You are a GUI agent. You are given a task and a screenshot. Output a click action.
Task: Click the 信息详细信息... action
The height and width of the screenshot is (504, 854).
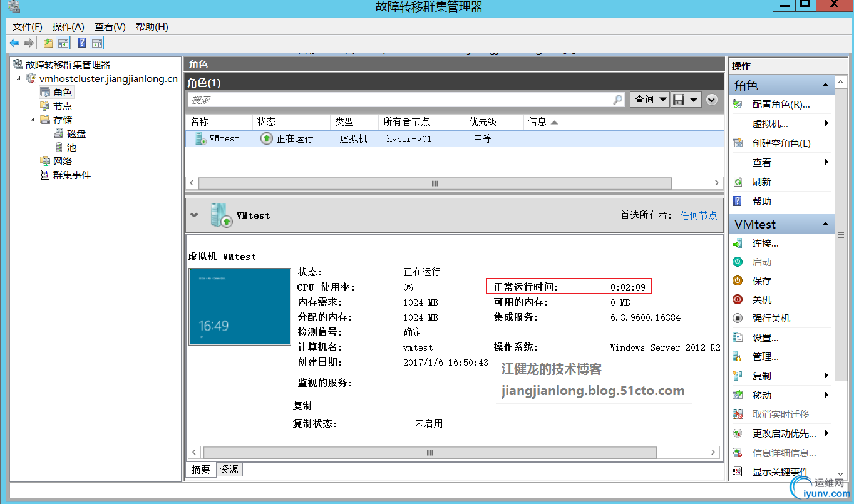[785, 453]
